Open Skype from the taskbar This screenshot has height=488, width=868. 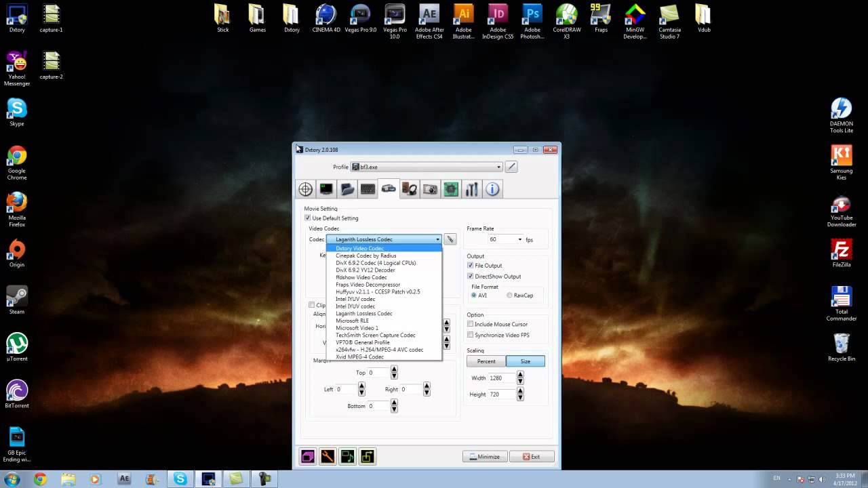[x=180, y=479]
